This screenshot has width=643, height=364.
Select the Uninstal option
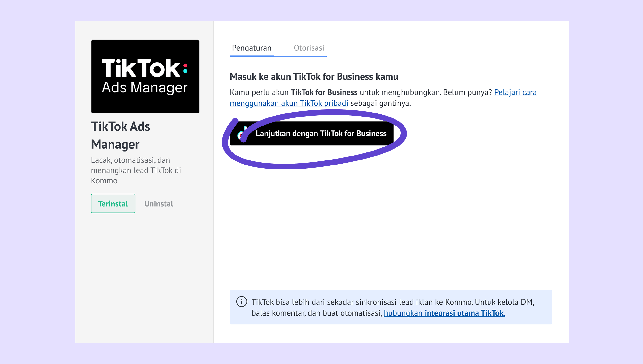click(x=158, y=204)
